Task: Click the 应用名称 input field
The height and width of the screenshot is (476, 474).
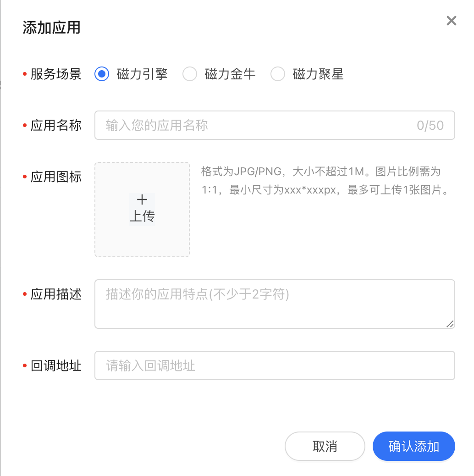Action: click(x=275, y=125)
